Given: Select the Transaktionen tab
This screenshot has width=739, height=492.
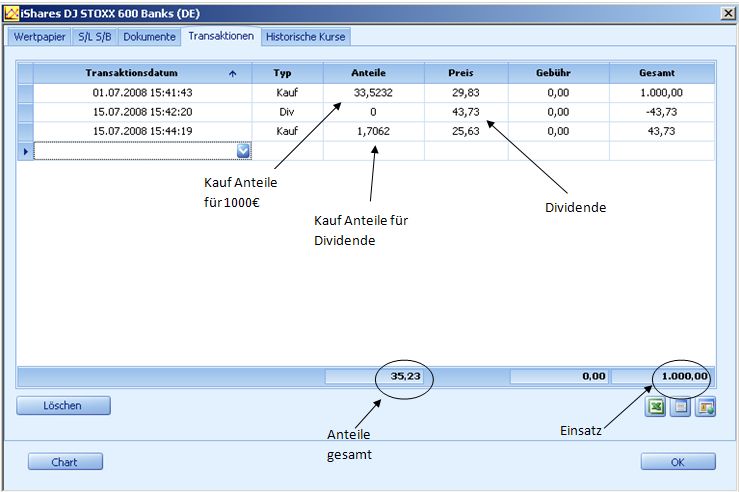Looking at the screenshot, I should [221, 36].
